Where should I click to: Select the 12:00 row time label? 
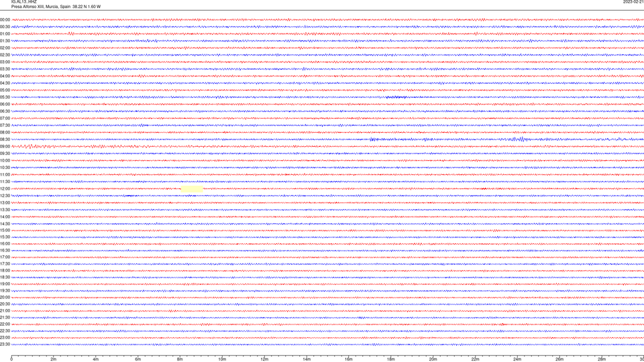tap(5, 189)
